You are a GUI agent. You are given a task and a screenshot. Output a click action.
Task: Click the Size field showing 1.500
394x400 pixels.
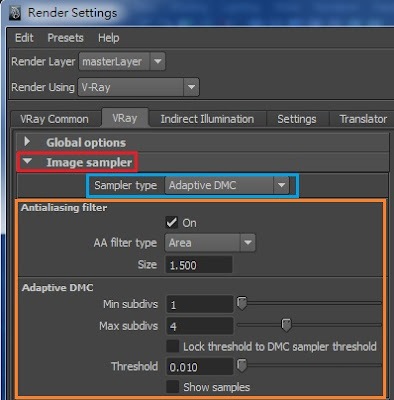coord(199,265)
